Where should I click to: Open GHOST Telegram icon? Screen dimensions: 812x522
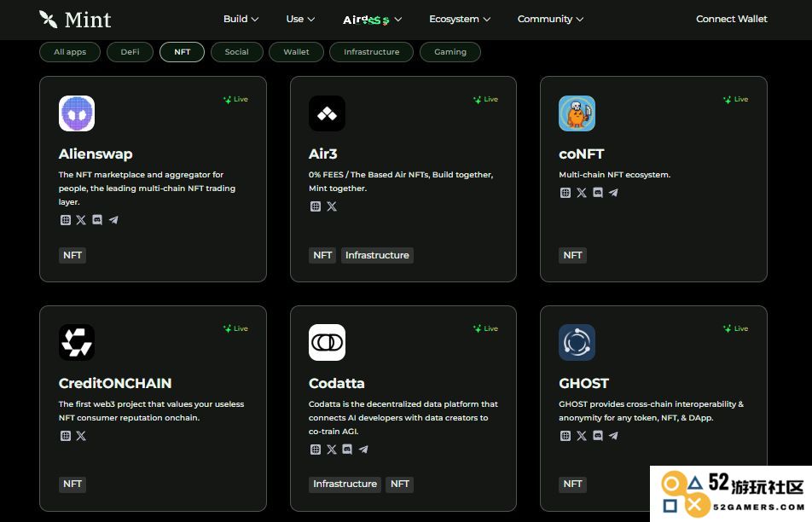pos(613,436)
